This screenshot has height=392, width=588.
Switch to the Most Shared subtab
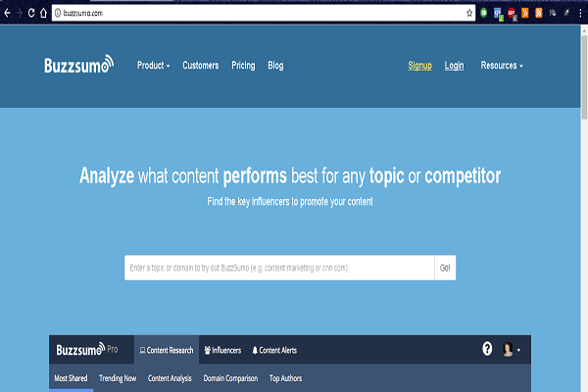click(71, 378)
